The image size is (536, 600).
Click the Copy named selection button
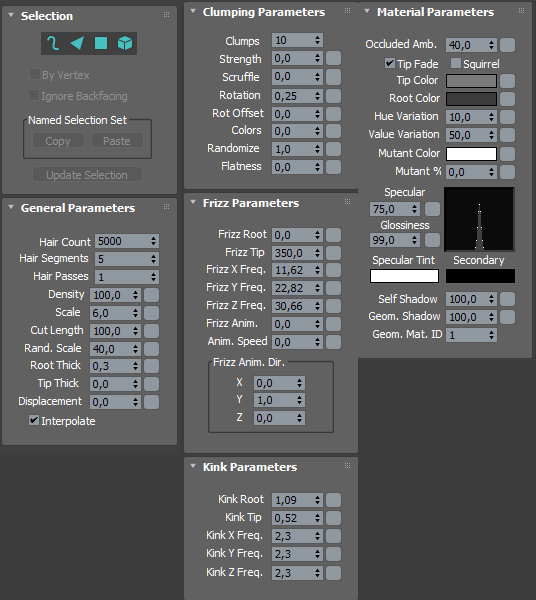pyautogui.click(x=58, y=141)
